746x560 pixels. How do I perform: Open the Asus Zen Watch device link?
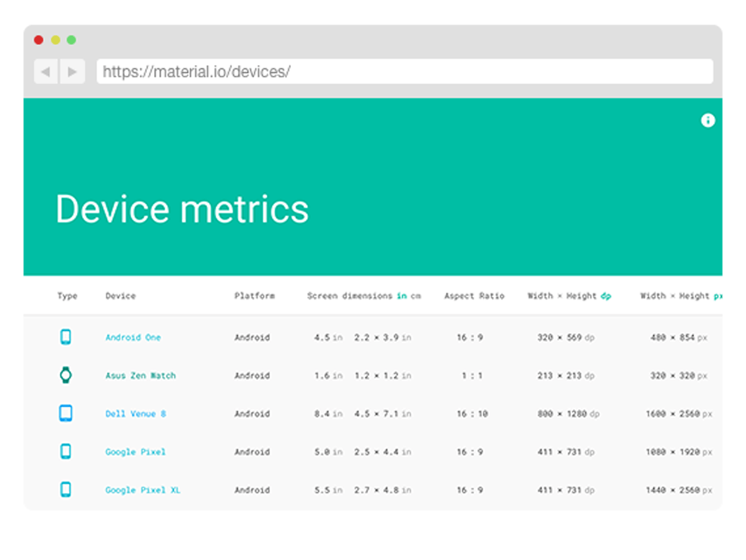[141, 376]
